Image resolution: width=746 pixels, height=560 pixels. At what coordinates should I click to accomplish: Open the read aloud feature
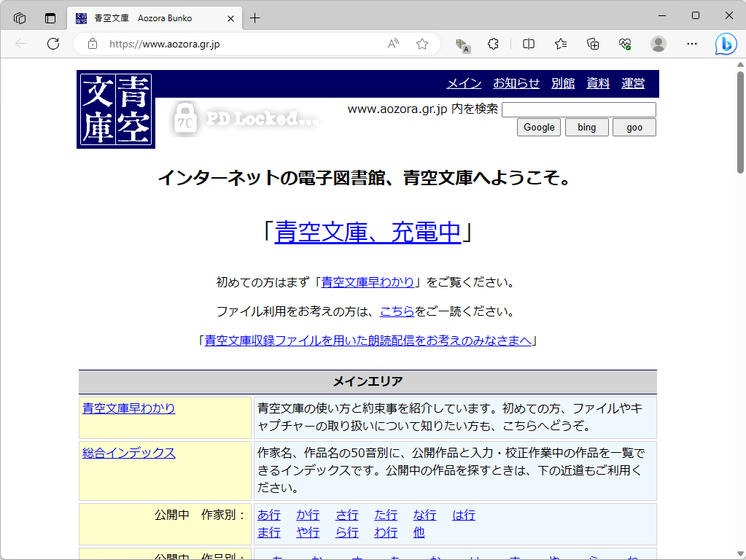[392, 44]
